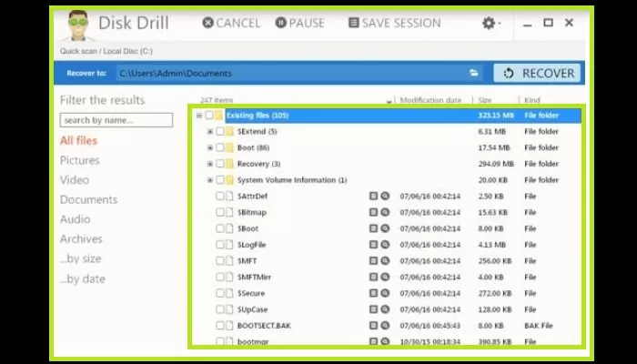Open the ...by size filter
637x364 pixels.
click(80, 258)
